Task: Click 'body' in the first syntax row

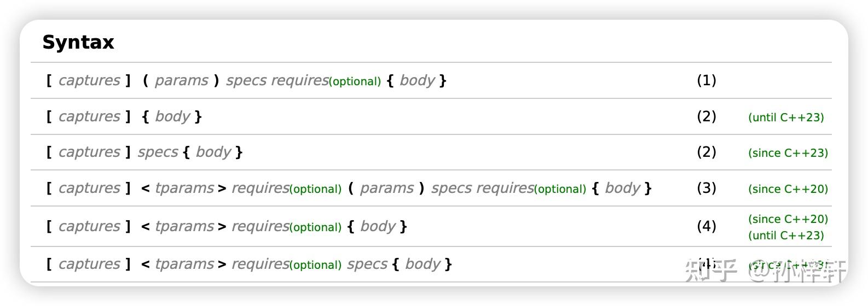Action: click(x=417, y=80)
